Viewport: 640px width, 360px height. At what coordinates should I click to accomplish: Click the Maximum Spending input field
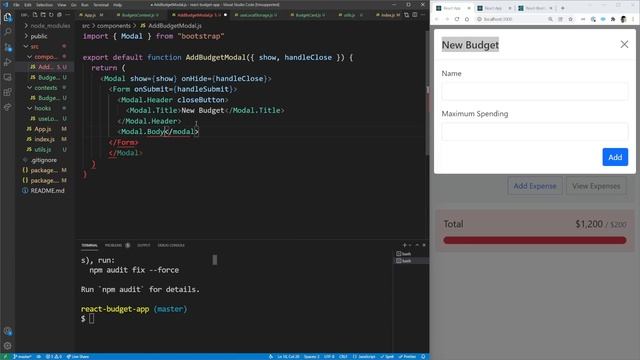pos(535,132)
